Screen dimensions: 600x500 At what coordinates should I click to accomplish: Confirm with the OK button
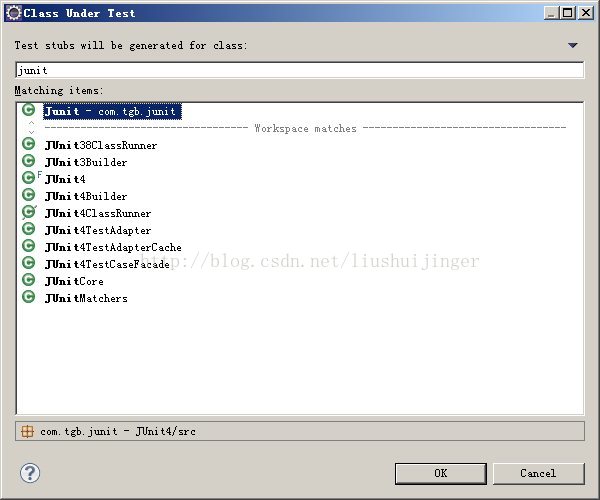pos(441,474)
